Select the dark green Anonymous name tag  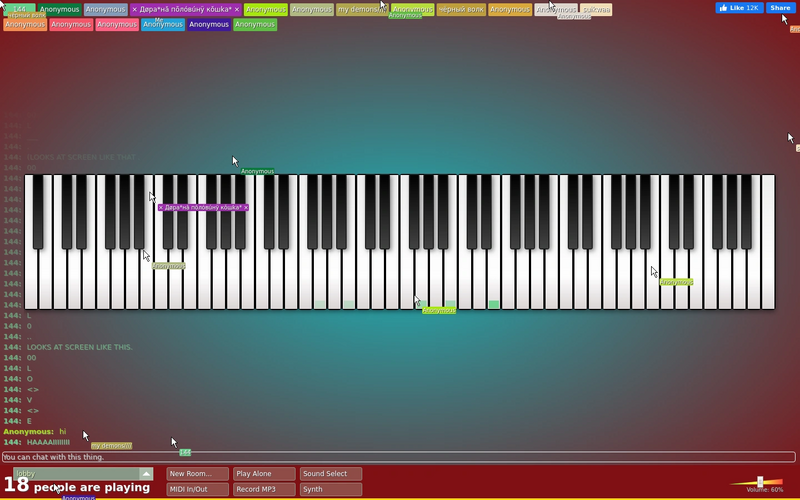click(59, 10)
